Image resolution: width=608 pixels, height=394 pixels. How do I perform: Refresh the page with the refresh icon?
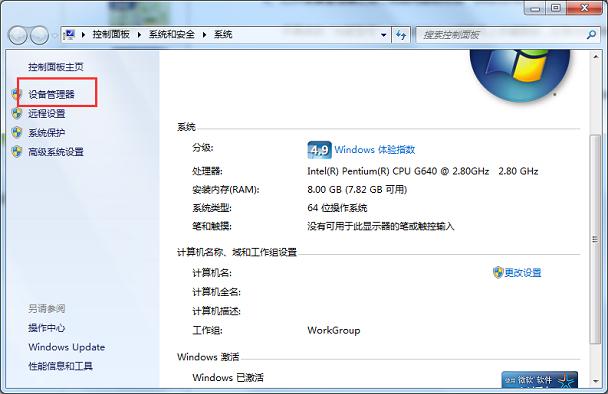[x=401, y=35]
